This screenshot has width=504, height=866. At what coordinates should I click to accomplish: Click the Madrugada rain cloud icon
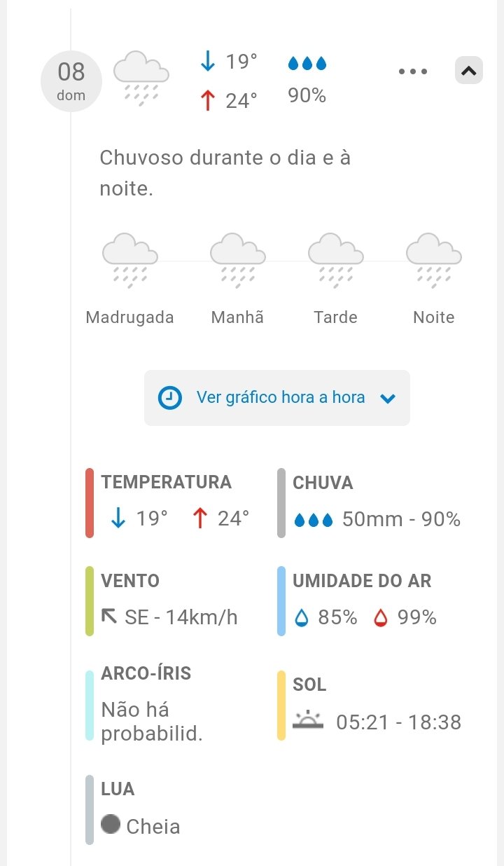click(129, 261)
